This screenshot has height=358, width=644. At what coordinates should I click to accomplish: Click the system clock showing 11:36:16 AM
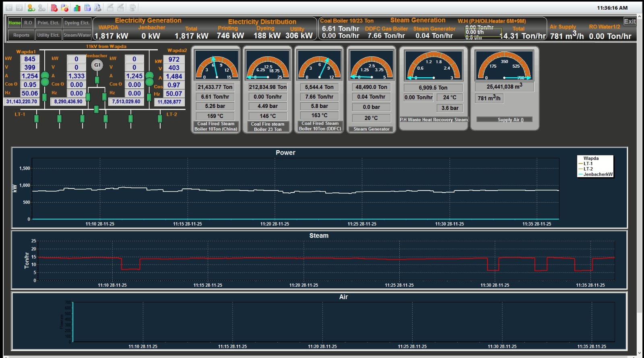612,8
